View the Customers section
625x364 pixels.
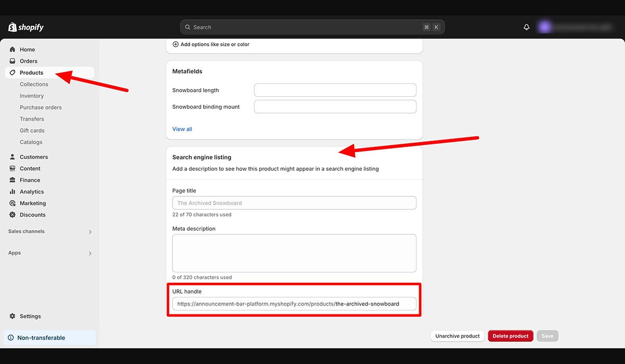33,156
